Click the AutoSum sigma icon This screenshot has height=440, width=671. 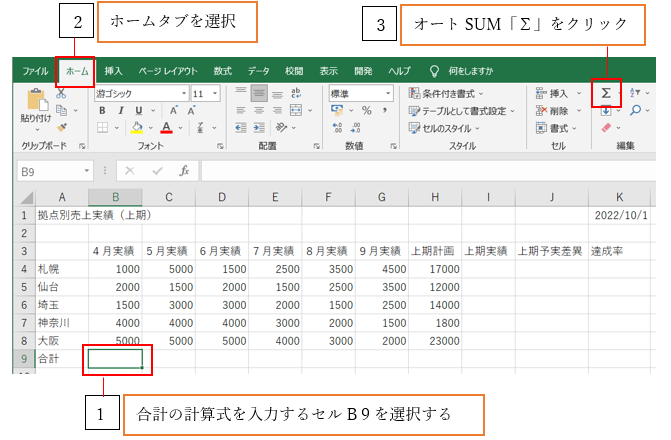[x=606, y=93]
